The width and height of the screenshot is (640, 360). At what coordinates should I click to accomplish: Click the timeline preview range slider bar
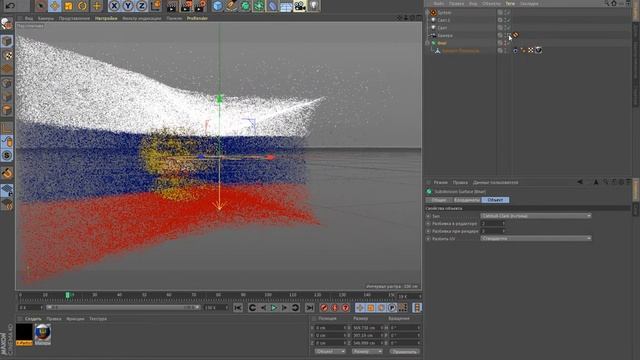point(122,307)
